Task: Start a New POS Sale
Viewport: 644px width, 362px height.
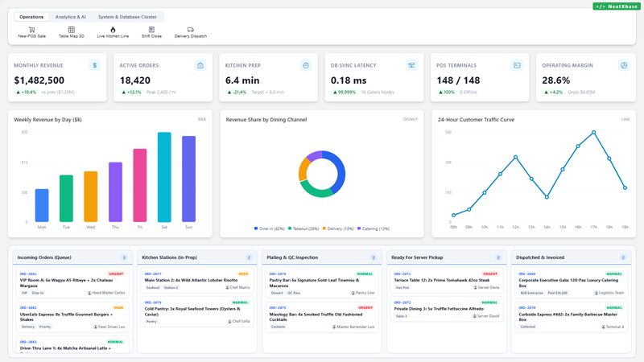Action: (x=31, y=32)
